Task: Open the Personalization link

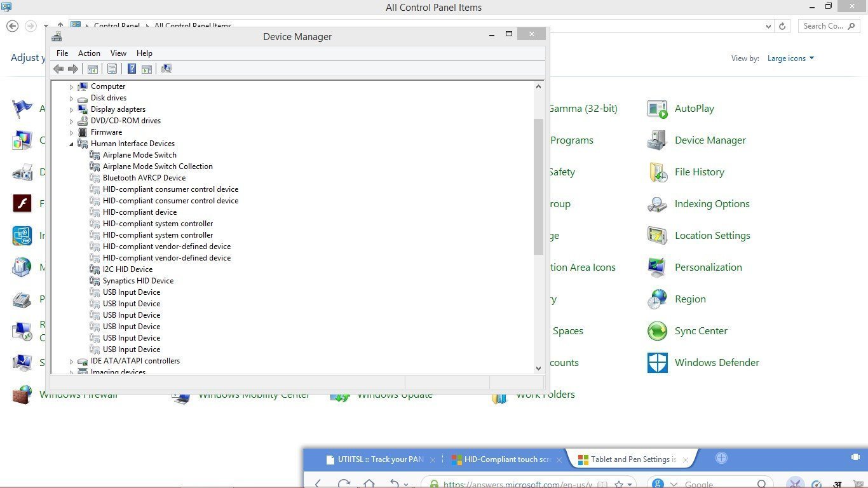Action: [x=709, y=268]
